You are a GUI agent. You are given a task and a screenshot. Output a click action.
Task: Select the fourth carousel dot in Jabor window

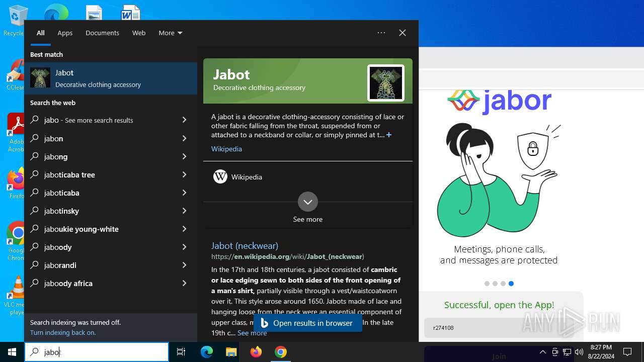click(x=511, y=284)
